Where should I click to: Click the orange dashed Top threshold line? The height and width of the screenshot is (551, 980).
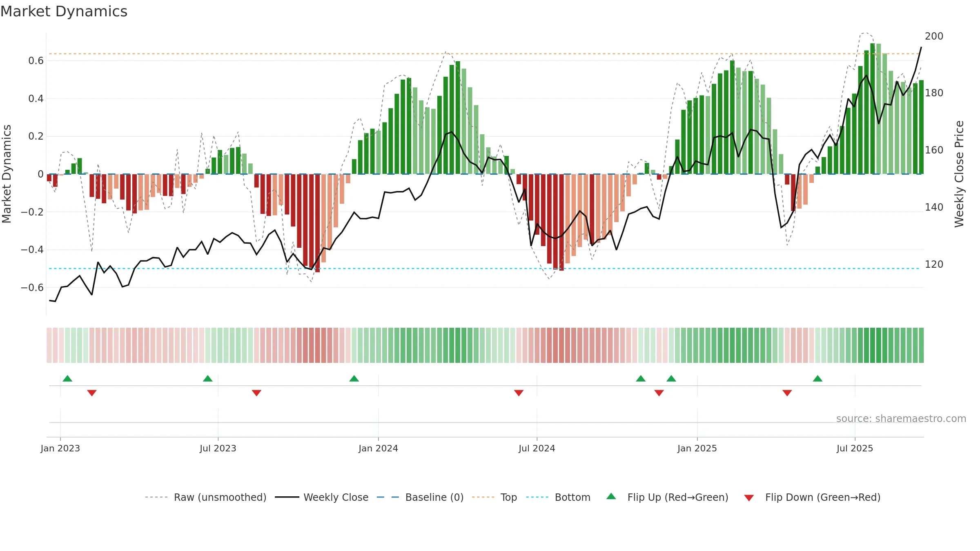[484, 54]
